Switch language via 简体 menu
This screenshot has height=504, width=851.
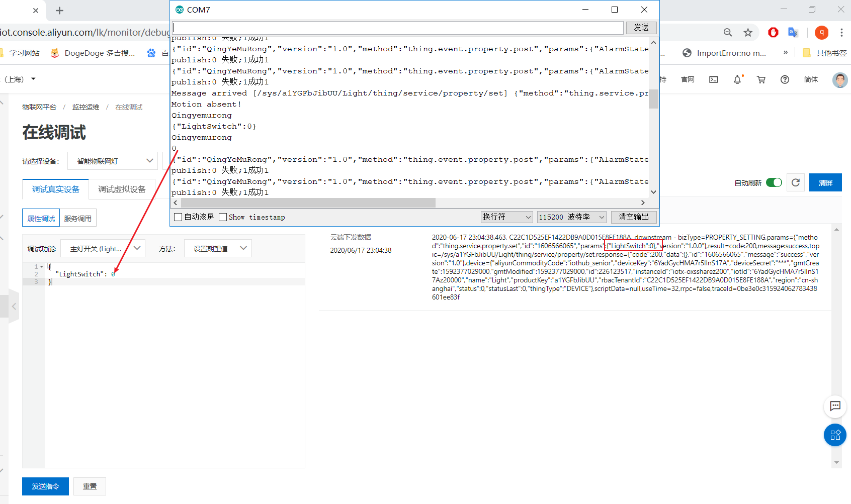click(x=811, y=79)
